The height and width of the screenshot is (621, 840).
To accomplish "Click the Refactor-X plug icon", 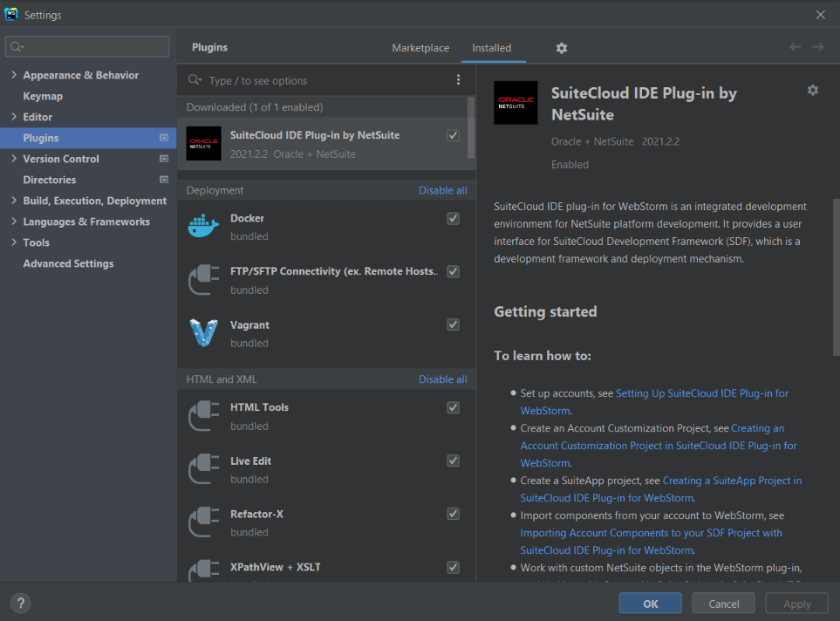I will (203, 522).
